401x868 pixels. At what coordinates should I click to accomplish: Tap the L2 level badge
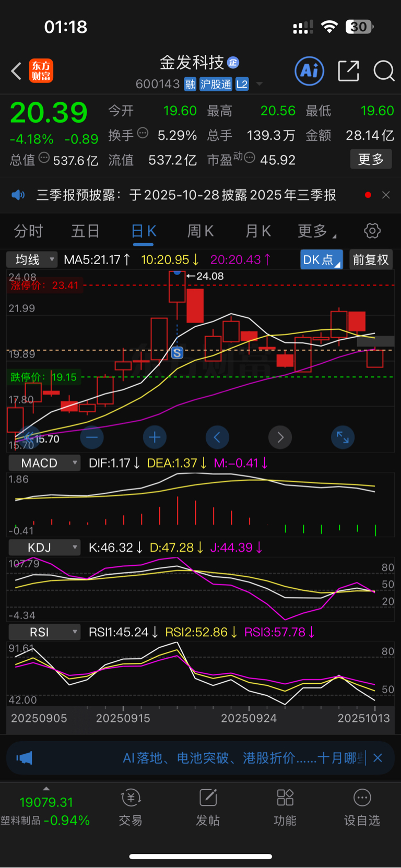242,84
